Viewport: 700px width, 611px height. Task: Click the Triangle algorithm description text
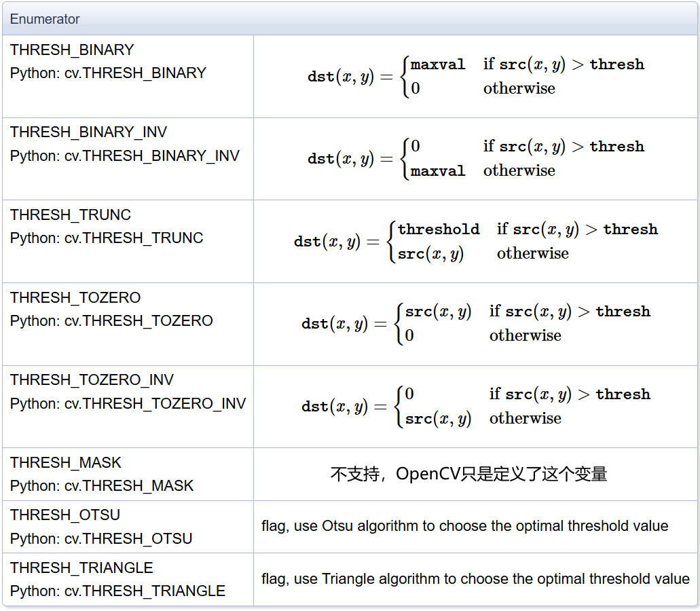pos(475,579)
